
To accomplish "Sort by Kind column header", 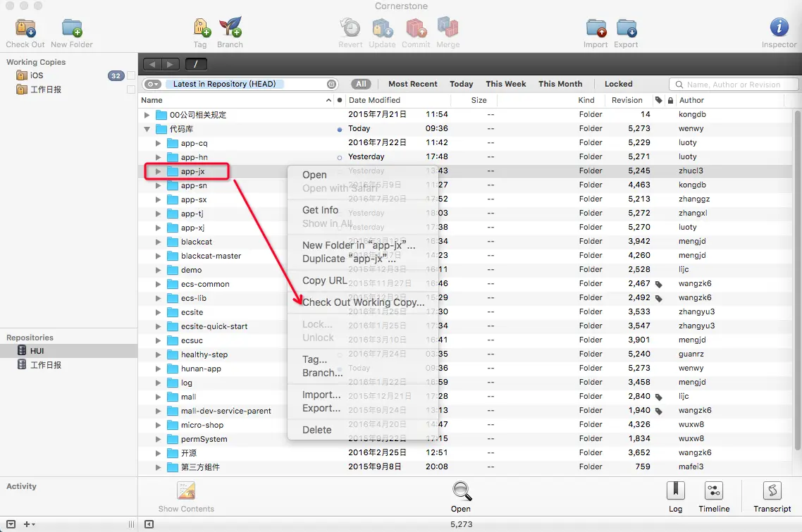I will (586, 100).
